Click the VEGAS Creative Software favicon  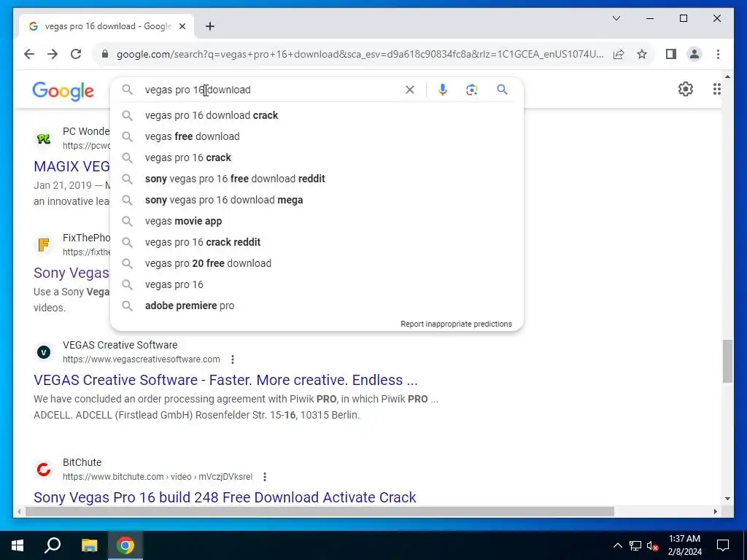[44, 352]
